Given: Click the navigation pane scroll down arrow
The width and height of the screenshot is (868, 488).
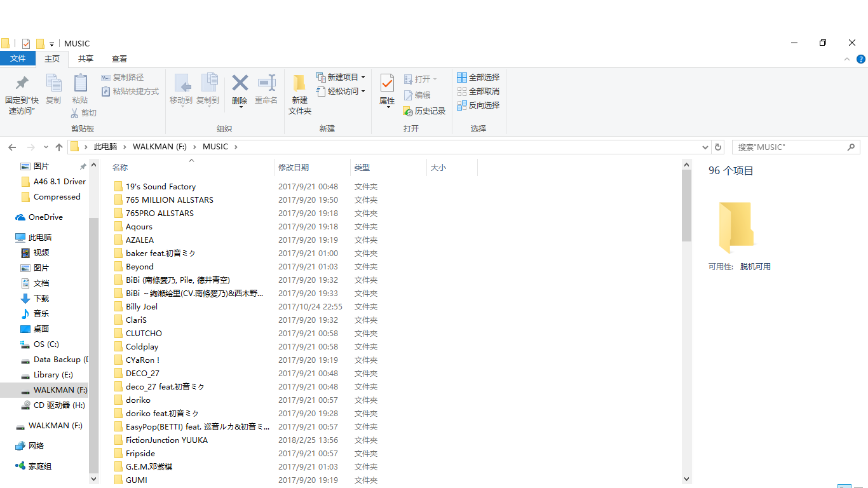Looking at the screenshot, I should click(x=94, y=478).
